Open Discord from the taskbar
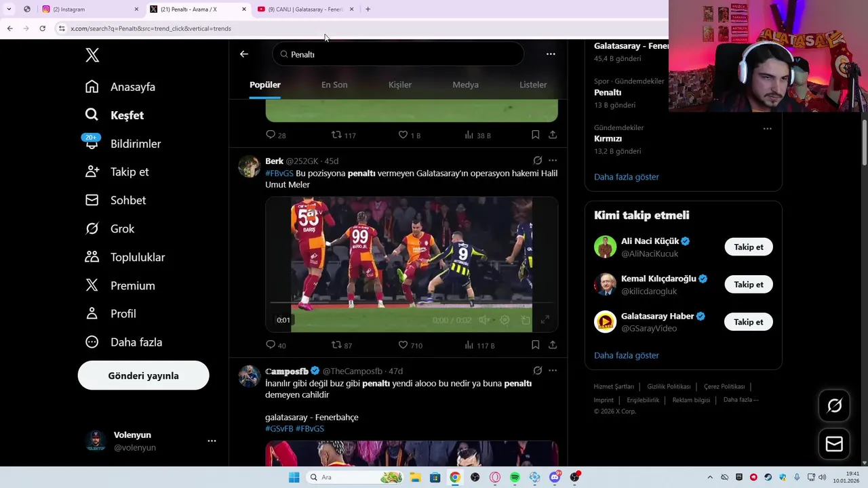Viewport: 868px width, 488px height. 555,477
